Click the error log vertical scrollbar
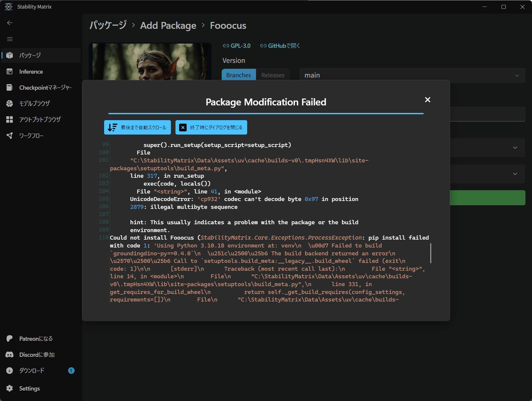This screenshot has width=532, height=401. coord(431,253)
